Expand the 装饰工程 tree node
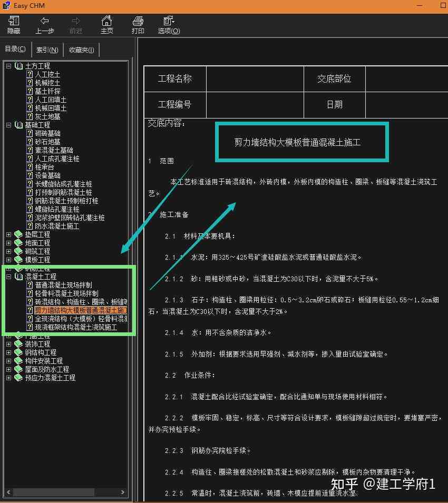This screenshot has height=503, width=448. point(8,344)
